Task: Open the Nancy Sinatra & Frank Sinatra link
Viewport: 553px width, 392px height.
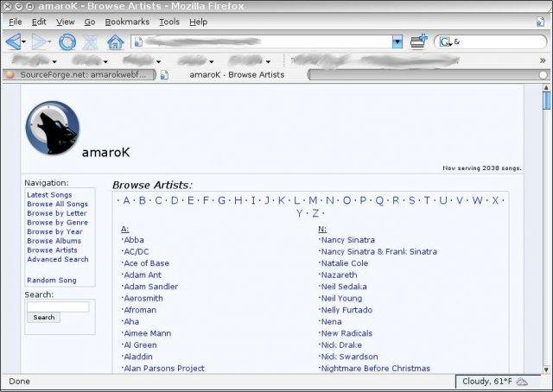Action: pos(378,252)
